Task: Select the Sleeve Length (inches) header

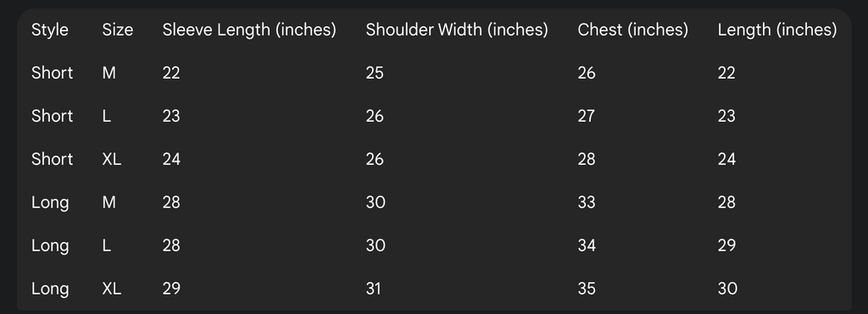Action: pyautogui.click(x=249, y=30)
